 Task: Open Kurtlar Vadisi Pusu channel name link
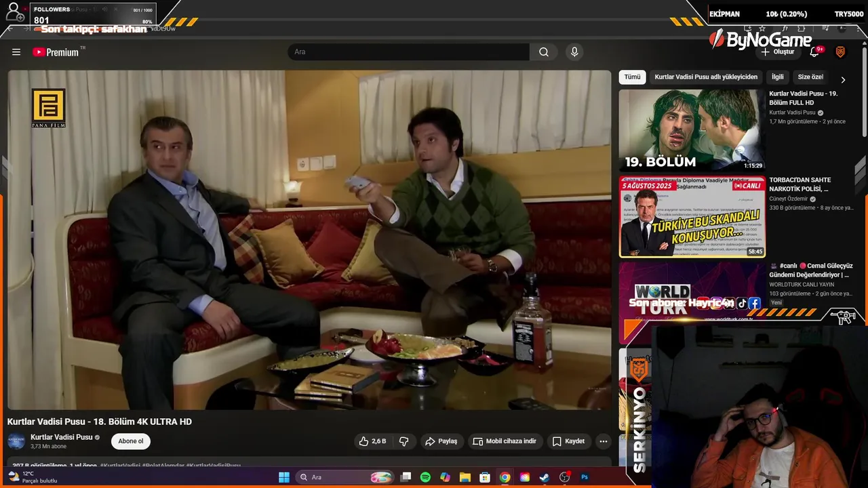coord(61,437)
